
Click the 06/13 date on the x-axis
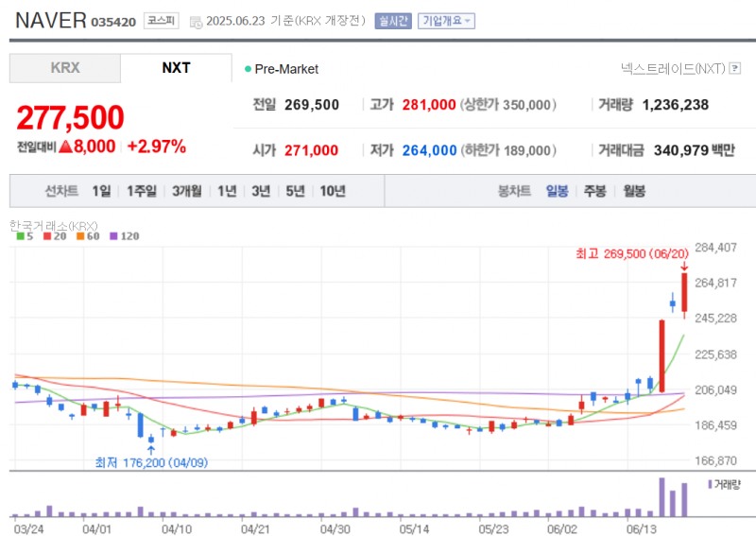(x=642, y=529)
